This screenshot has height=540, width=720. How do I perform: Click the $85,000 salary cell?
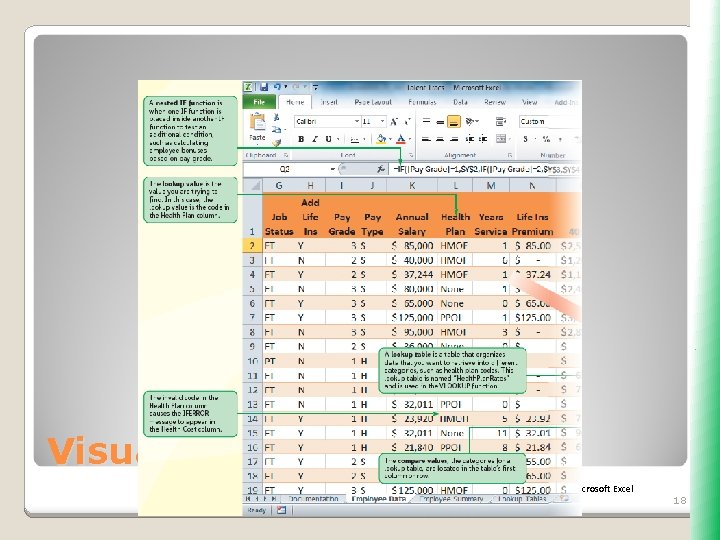[412, 246]
